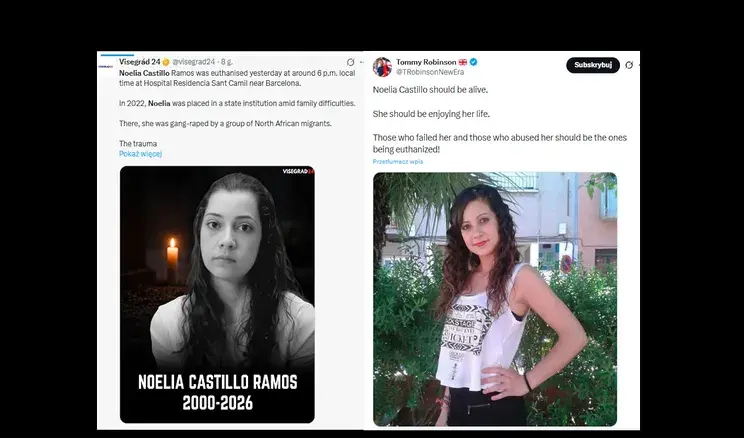Viewport: 744px width, 438px height.
Task: Open the more options dots on Visegrád 24 post
Action: [x=362, y=62]
